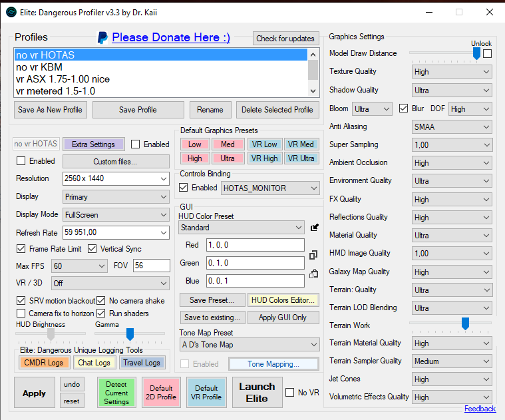The image size is (505, 420).
Task: Click the PayPal logo icon
Action: 102,38
